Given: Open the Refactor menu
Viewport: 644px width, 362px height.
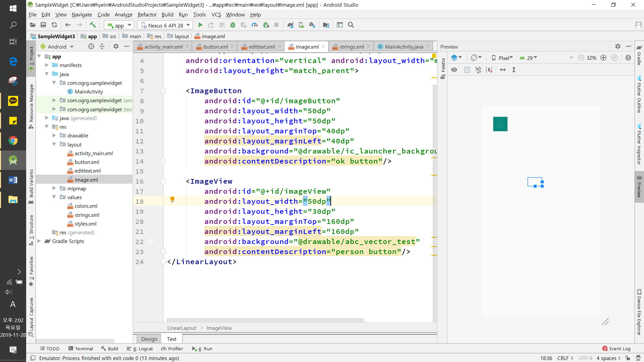Looking at the screenshot, I should [x=147, y=14].
